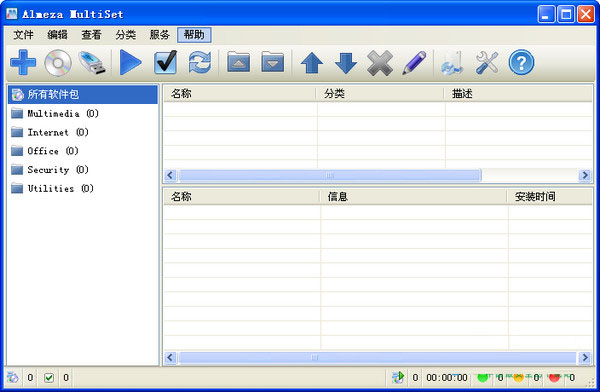Click the Utilities folder icon
Screen dimensions: 600x392
[x=17, y=188]
